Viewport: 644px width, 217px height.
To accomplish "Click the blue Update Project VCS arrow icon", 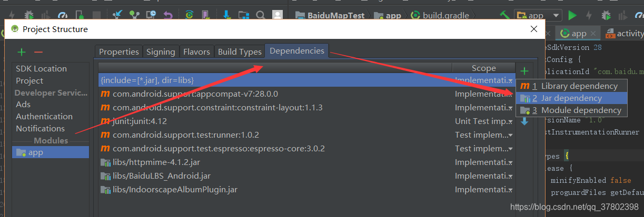I will pyautogui.click(x=118, y=15).
